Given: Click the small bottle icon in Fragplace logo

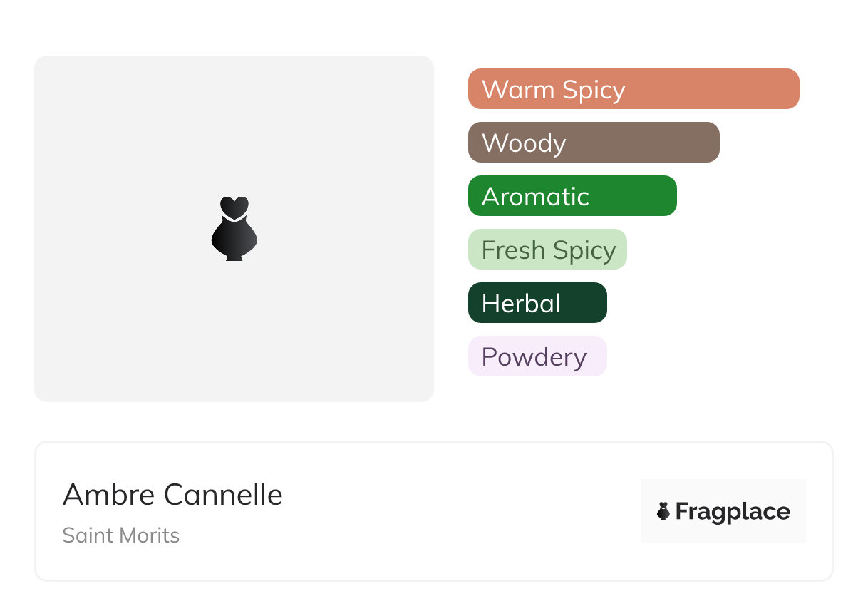Looking at the screenshot, I should tap(663, 511).
